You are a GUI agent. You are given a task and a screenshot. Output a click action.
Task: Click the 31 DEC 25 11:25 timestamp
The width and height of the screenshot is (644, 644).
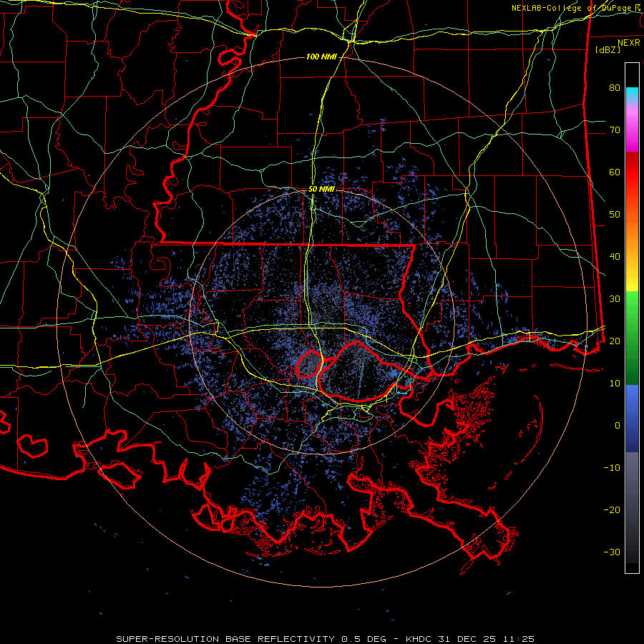(x=487, y=639)
